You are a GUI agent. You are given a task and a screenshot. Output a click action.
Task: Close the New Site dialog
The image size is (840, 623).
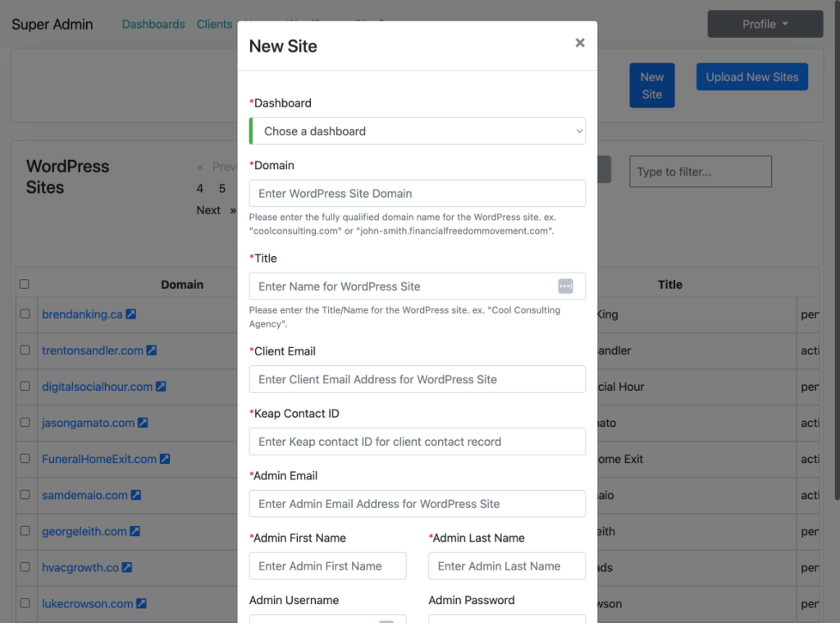(580, 43)
